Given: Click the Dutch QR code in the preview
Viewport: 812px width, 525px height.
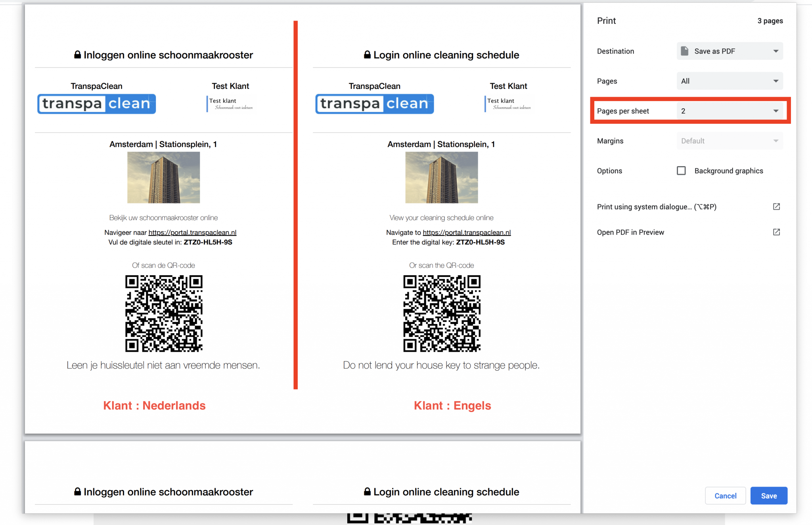Looking at the screenshot, I should [x=163, y=313].
